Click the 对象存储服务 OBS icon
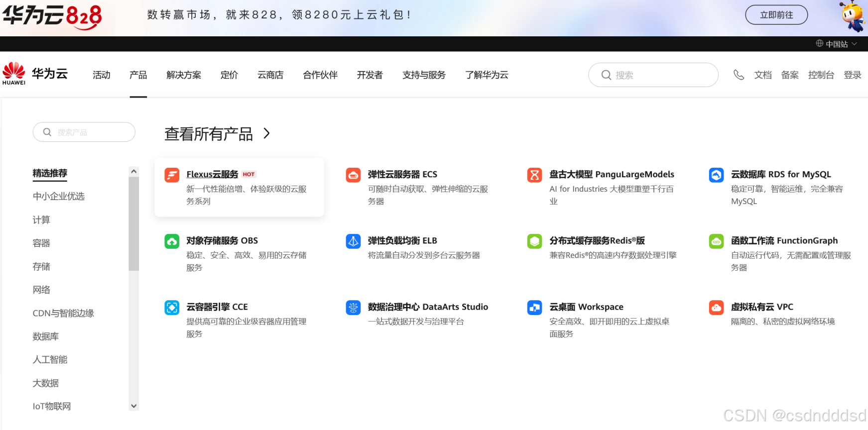This screenshot has width=868, height=430. [172, 241]
